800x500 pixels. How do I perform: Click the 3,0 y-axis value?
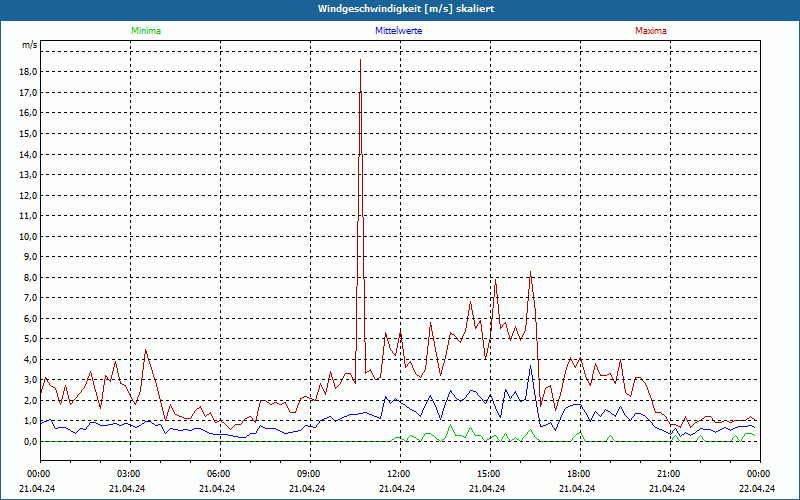(30, 380)
